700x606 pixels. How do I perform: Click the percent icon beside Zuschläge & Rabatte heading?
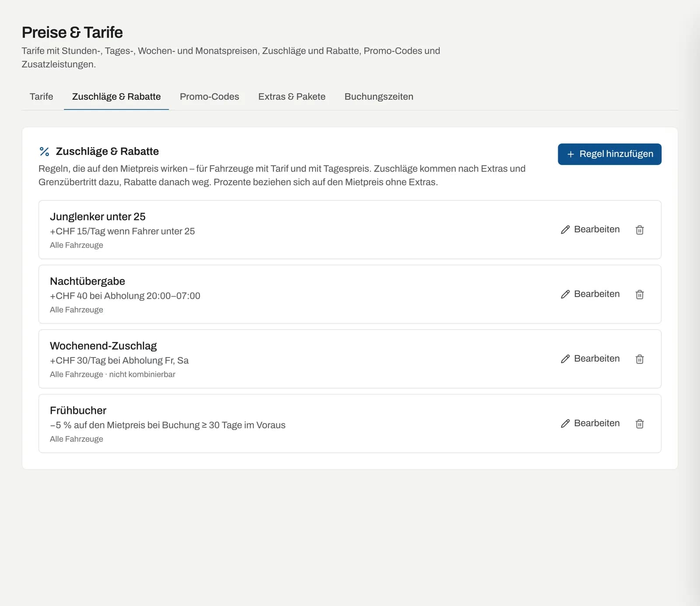pos(44,151)
